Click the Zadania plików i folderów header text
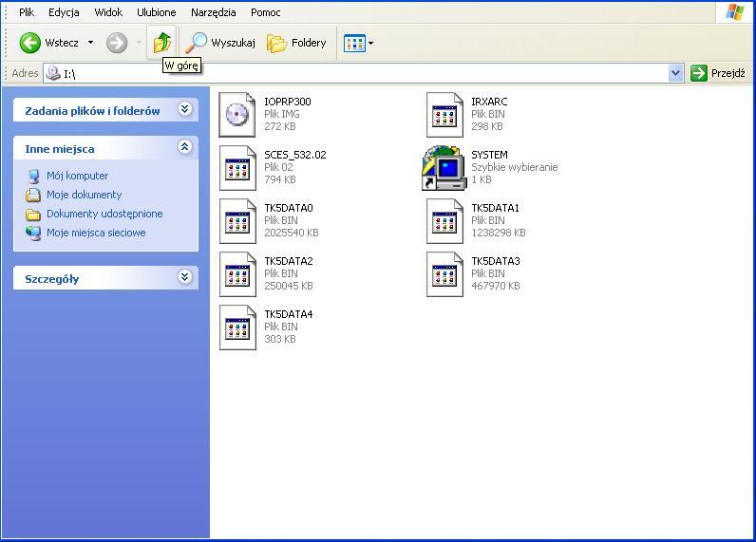Image resolution: width=756 pixels, height=542 pixels. (x=92, y=111)
